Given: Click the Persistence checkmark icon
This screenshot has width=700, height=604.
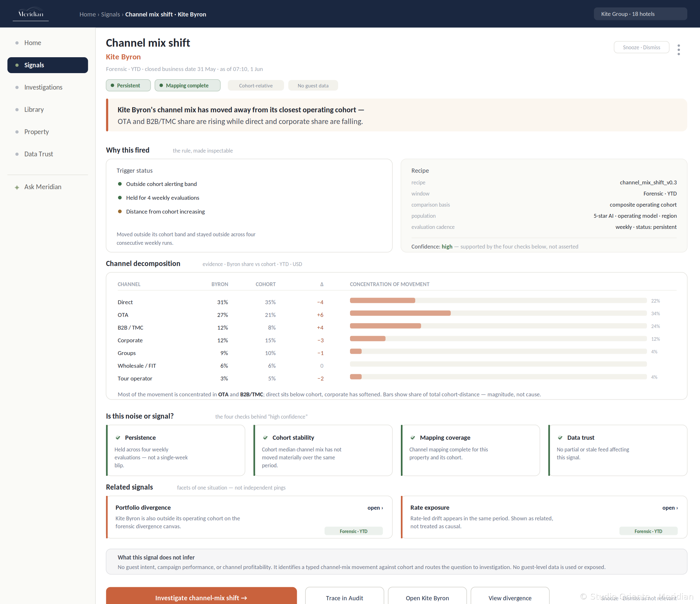Looking at the screenshot, I should click(x=118, y=437).
